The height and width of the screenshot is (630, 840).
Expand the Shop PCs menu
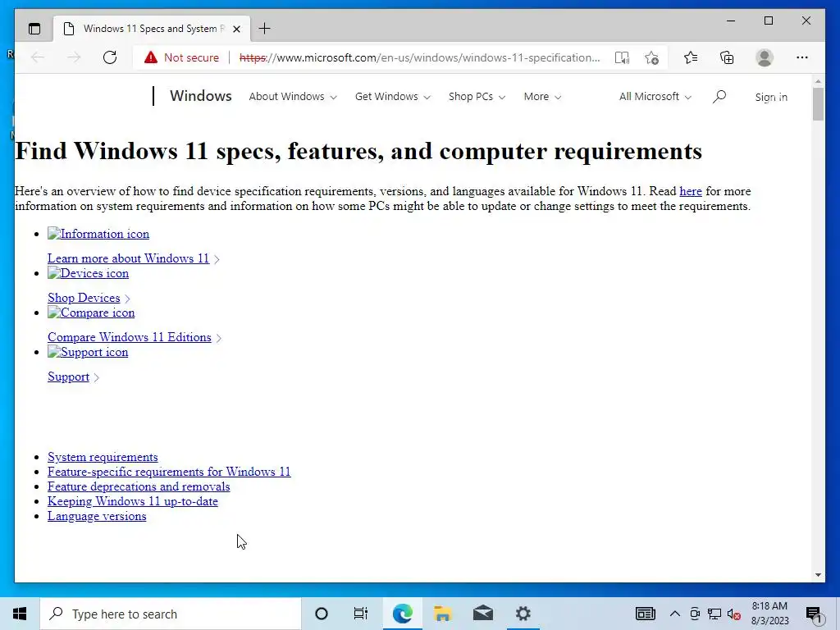coord(477,97)
